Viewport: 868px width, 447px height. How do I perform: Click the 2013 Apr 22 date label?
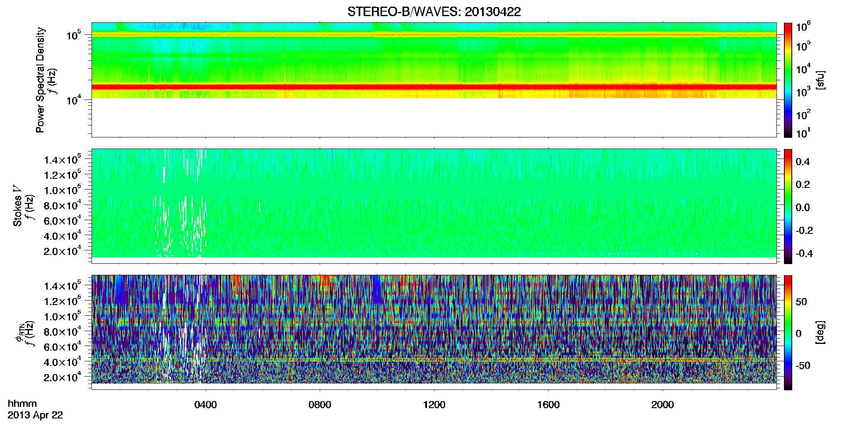[35, 415]
